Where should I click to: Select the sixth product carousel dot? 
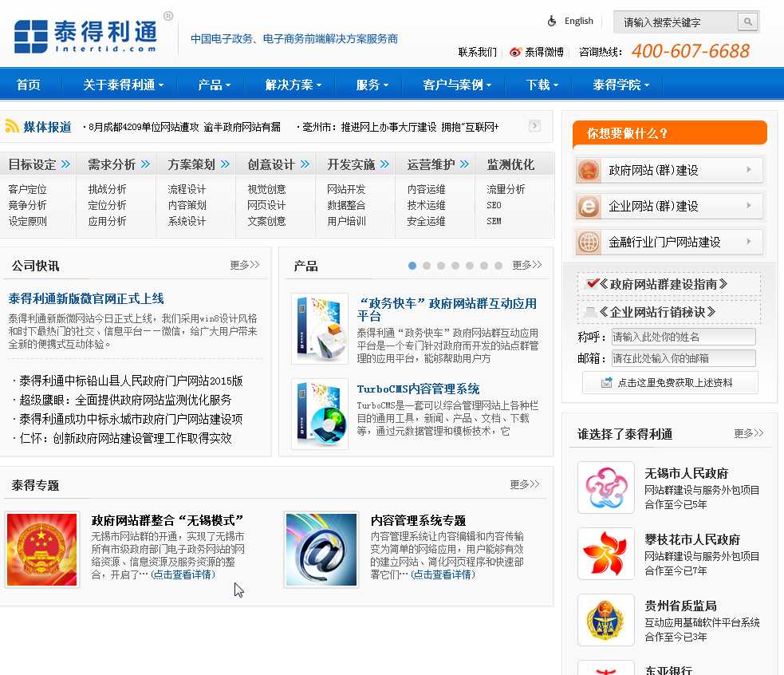[484, 266]
